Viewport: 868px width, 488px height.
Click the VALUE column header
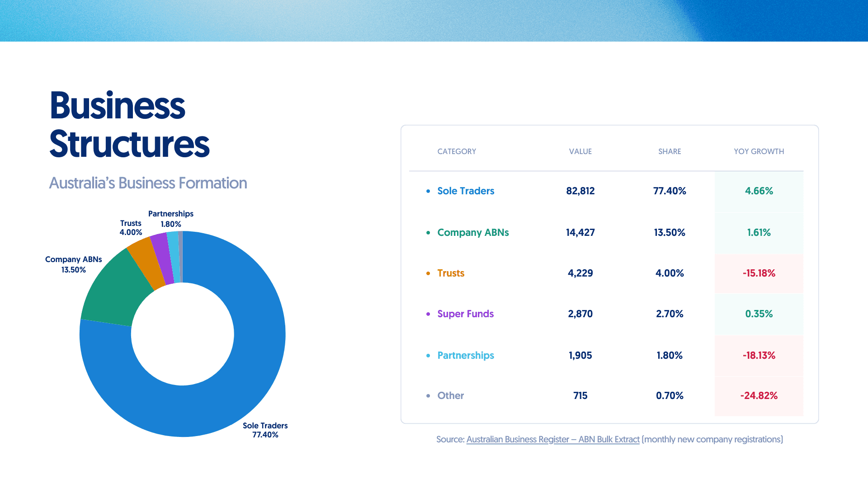coord(580,151)
